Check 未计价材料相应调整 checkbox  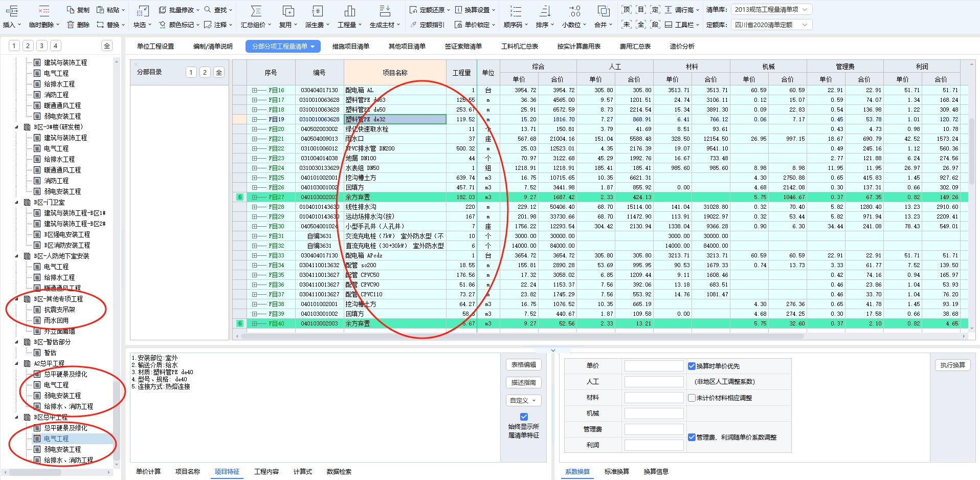[692, 398]
